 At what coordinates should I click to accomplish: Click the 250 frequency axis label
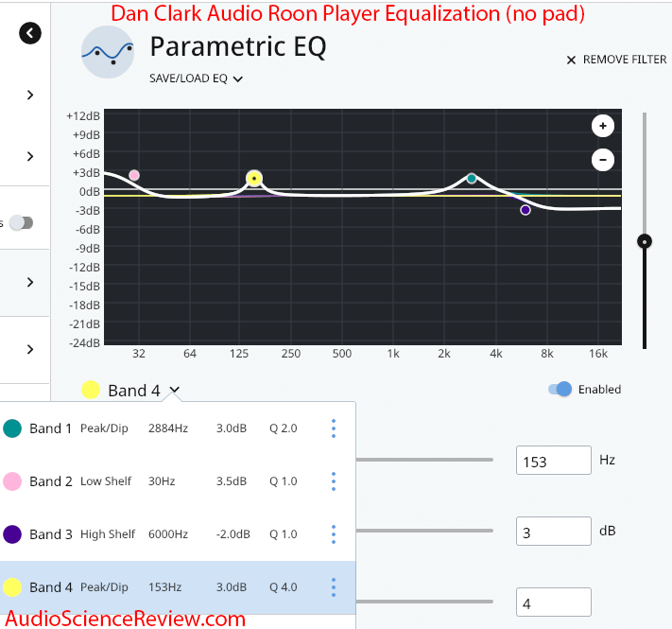pyautogui.click(x=290, y=354)
